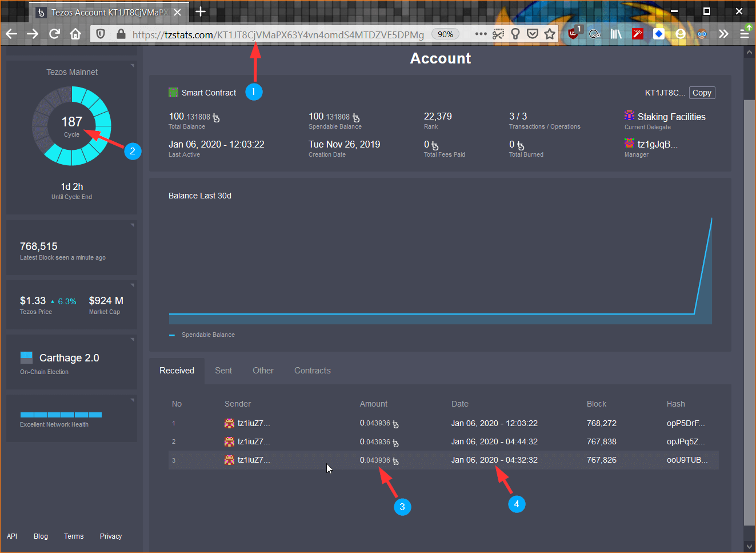The height and width of the screenshot is (553, 756).
Task: Click the Date column header
Action: coord(460,404)
